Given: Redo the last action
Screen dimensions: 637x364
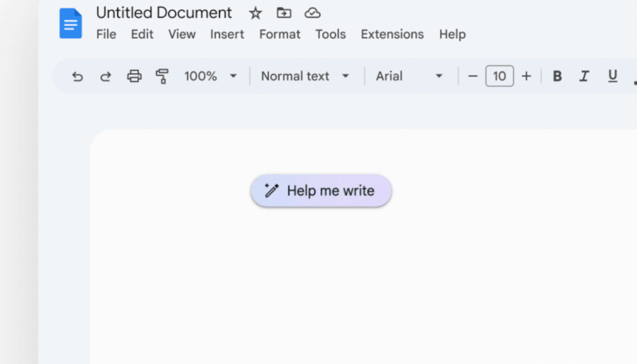Looking at the screenshot, I should pyautogui.click(x=106, y=76).
